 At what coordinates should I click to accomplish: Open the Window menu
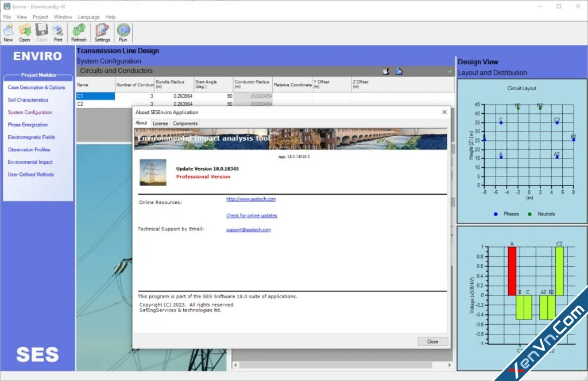63,17
